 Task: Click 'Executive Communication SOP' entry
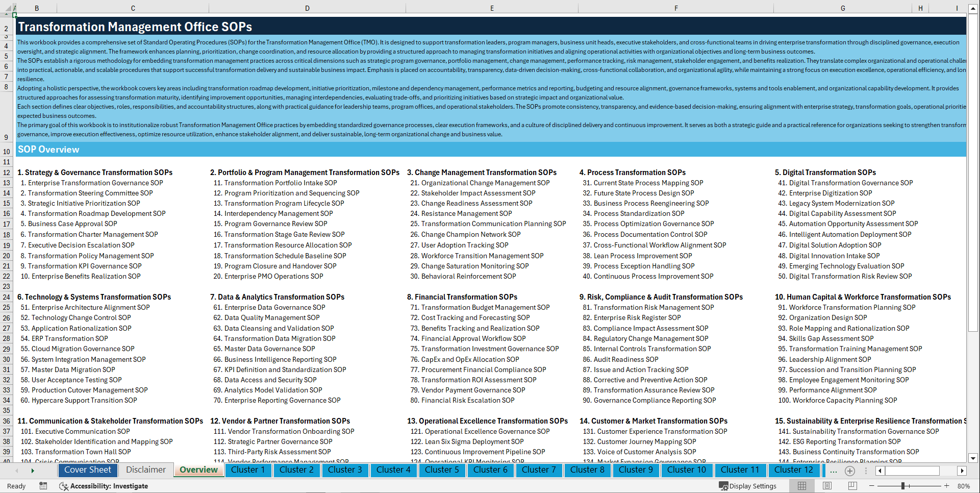pos(83,431)
